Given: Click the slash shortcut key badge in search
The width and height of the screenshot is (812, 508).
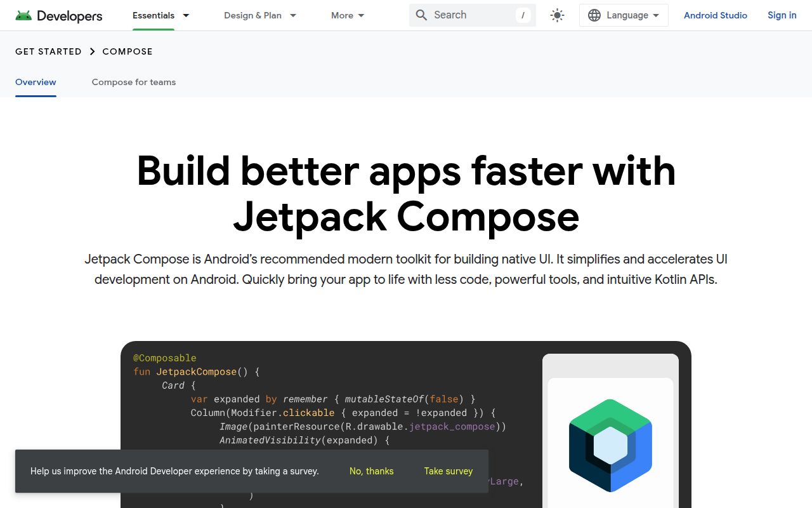Looking at the screenshot, I should (x=523, y=15).
